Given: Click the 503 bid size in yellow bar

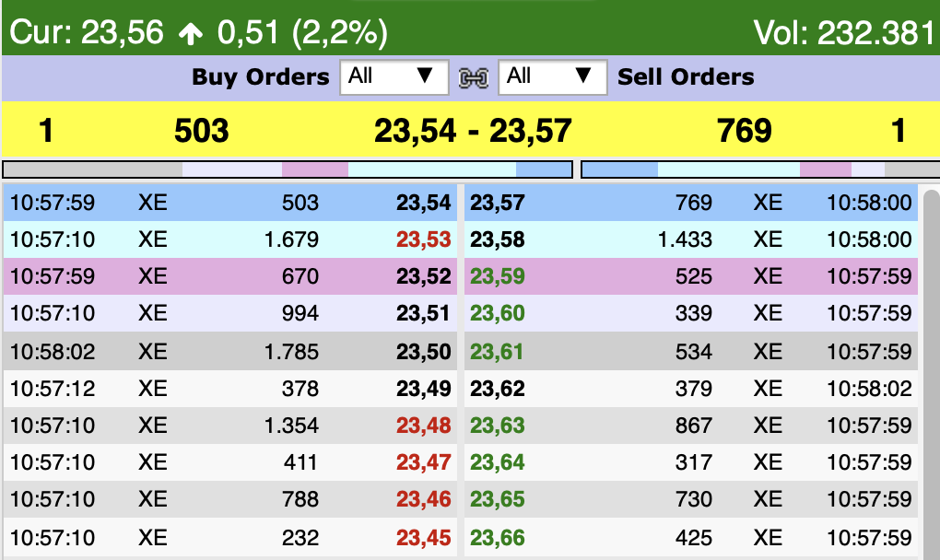Looking at the screenshot, I should point(201,131).
